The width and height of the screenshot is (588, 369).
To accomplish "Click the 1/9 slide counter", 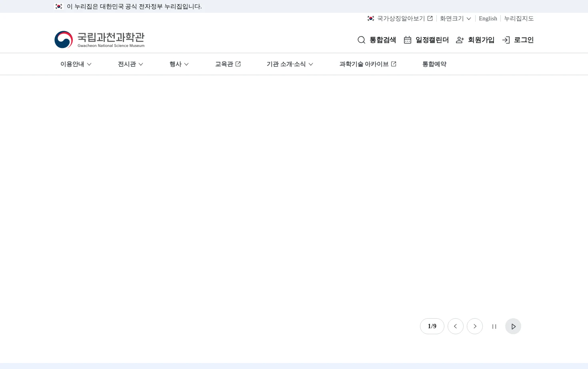I will [x=432, y=326].
